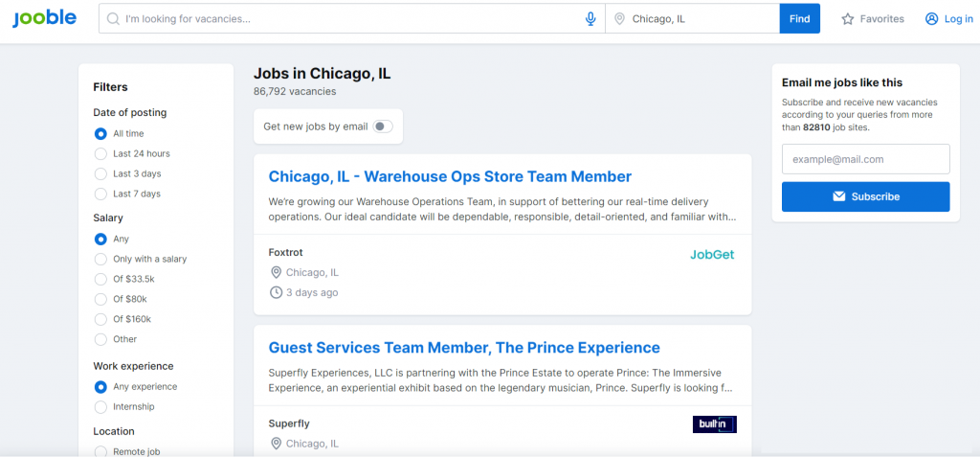Click the 3 days ago posting date

coord(312,292)
